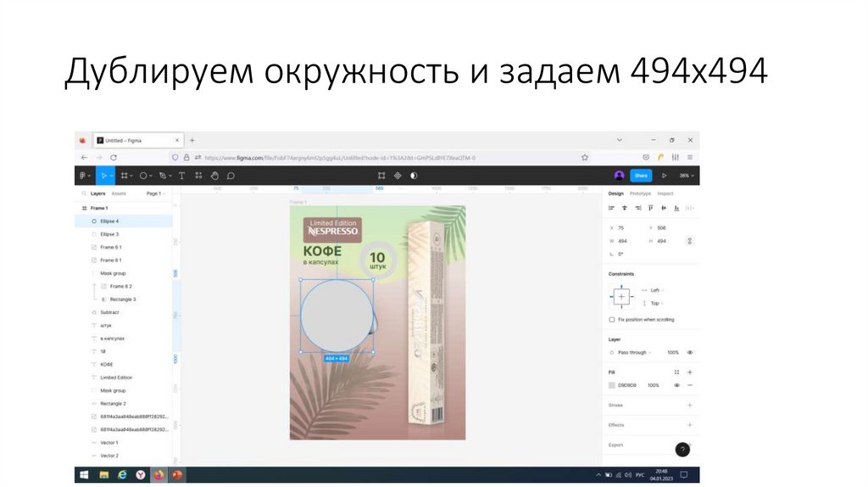Switch to the Prototype tab
Image resolution: width=868 pixels, height=487 pixels.
coord(640,193)
